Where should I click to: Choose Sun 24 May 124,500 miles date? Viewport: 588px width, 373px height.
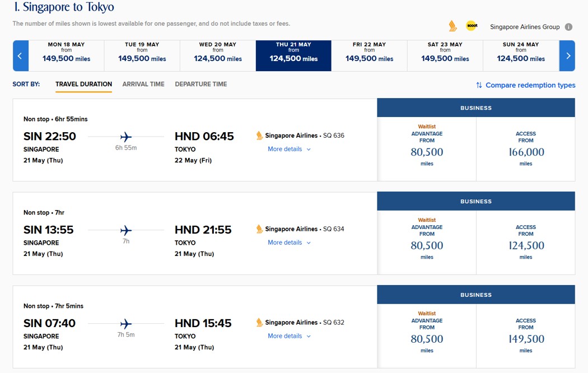[521, 56]
